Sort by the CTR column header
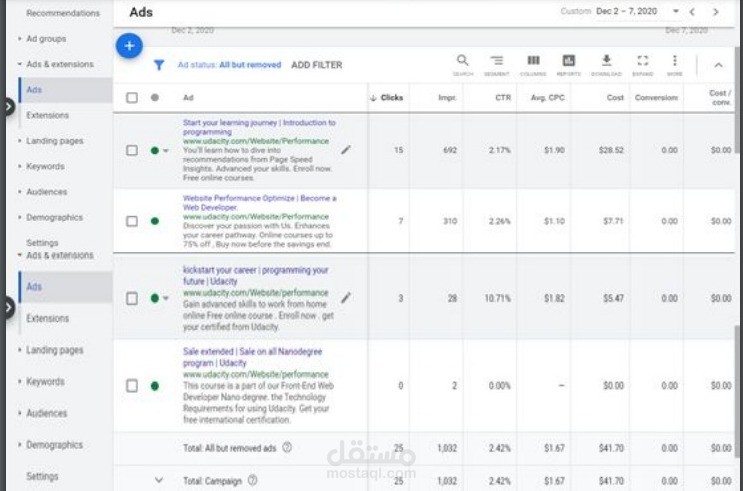This screenshot has width=743, height=491. coord(503,98)
